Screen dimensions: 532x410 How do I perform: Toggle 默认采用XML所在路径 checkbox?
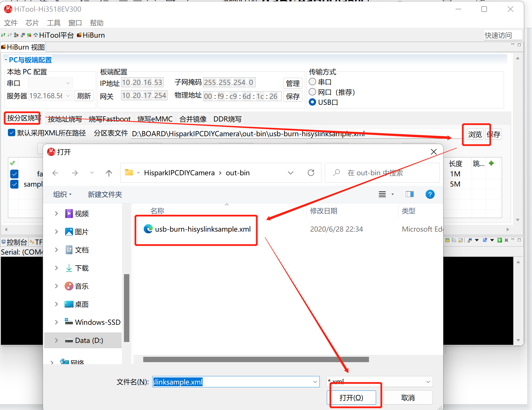click(x=12, y=133)
